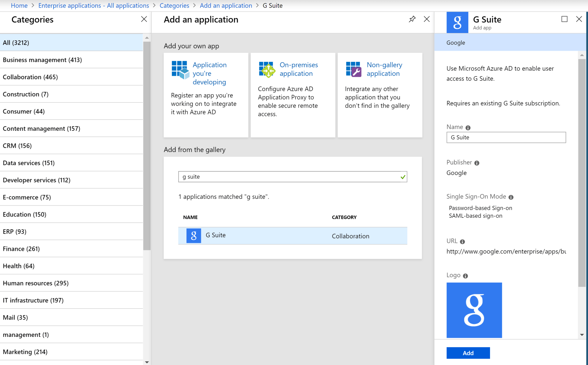Click the G Suite icon in results row
The image size is (588, 365).
194,236
